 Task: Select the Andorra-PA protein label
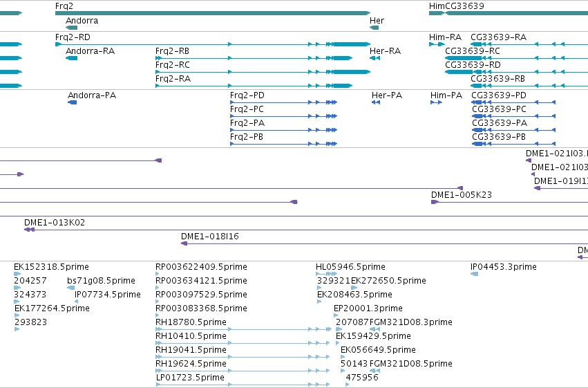pos(92,95)
